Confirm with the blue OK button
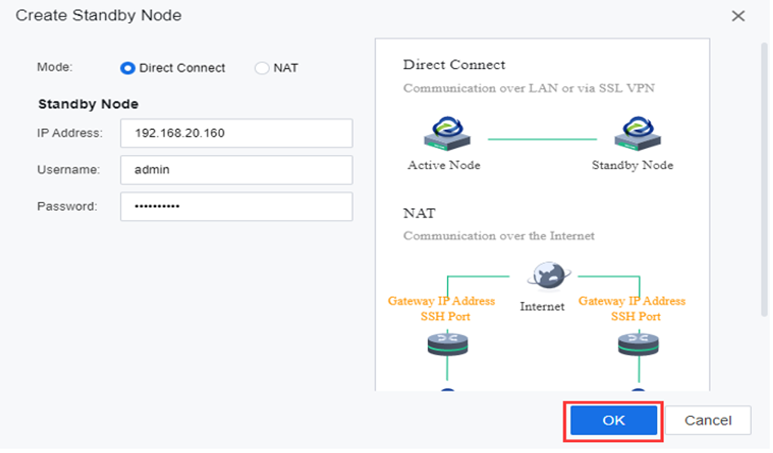The width and height of the screenshot is (773, 453). (614, 421)
